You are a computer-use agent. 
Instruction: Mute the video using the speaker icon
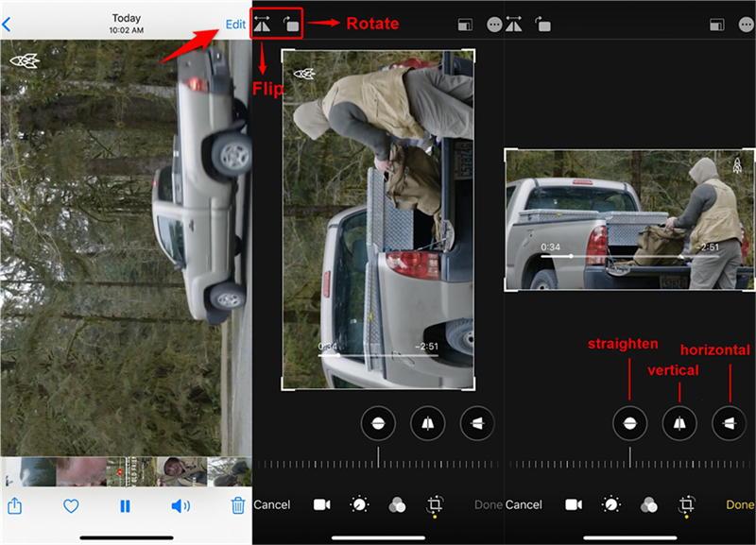click(x=180, y=506)
